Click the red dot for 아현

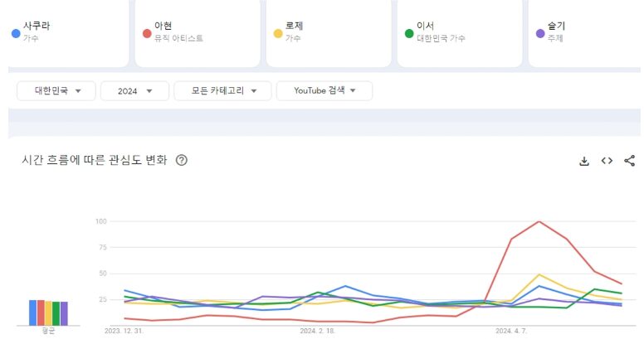point(147,33)
